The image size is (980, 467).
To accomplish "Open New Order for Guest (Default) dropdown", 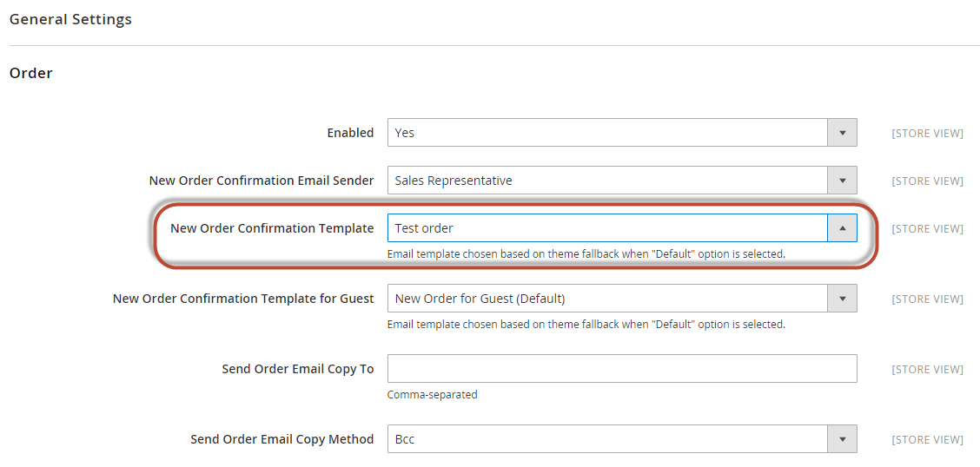I will tap(622, 299).
